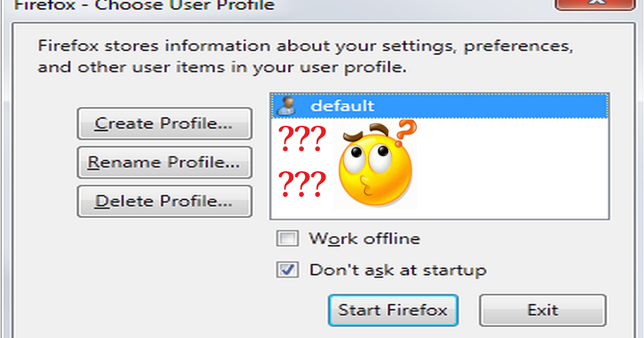Select the default profile entry
The width and height of the screenshot is (644, 338).
pyautogui.click(x=343, y=106)
